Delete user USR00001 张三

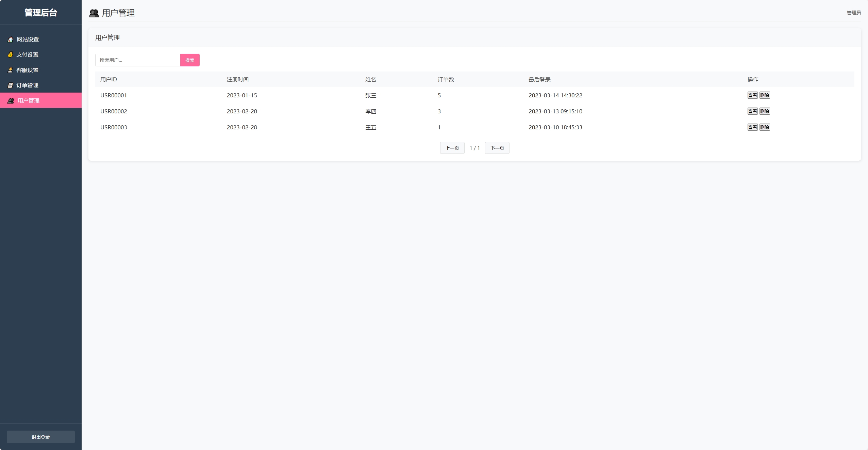click(x=764, y=95)
